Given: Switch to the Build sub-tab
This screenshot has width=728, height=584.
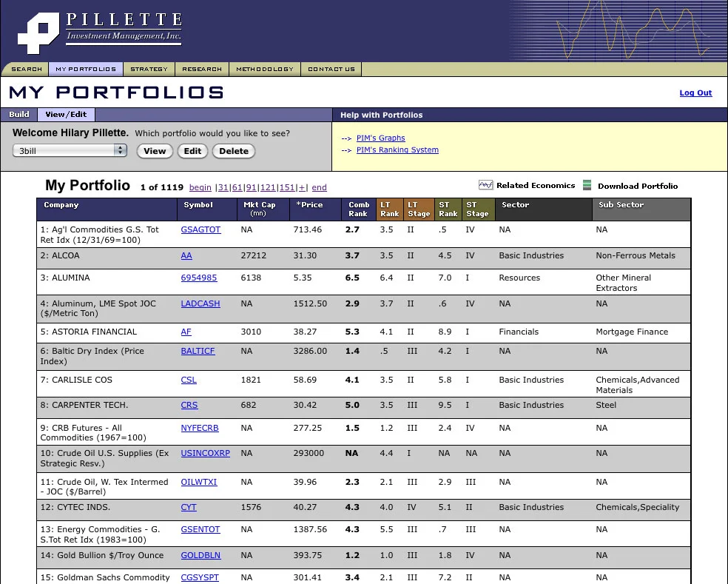Looking at the screenshot, I should point(19,114).
